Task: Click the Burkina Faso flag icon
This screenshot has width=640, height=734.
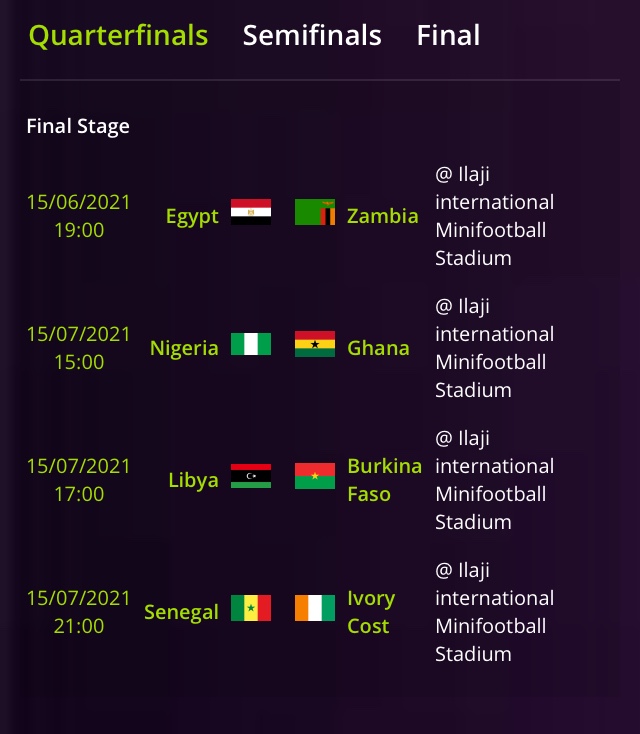Action: coord(315,476)
